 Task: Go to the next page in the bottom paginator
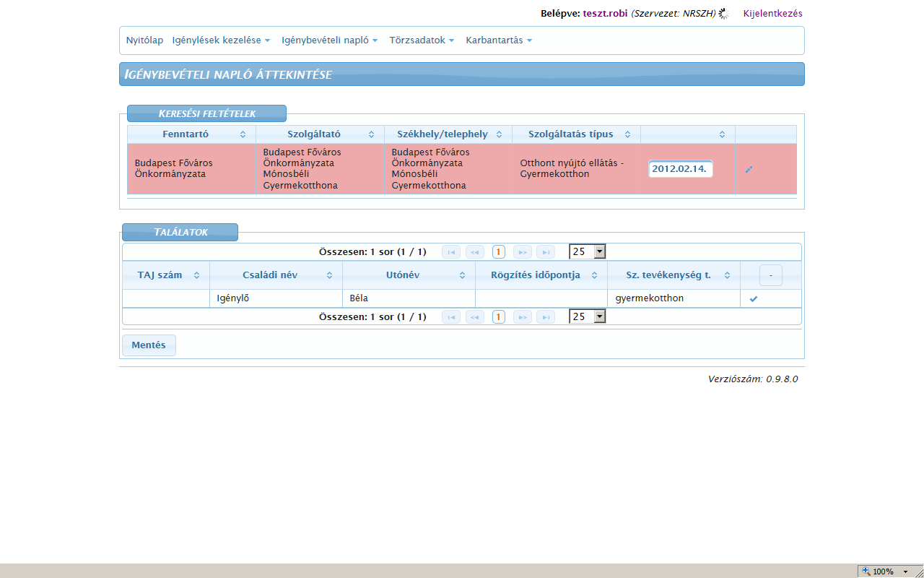pos(523,316)
